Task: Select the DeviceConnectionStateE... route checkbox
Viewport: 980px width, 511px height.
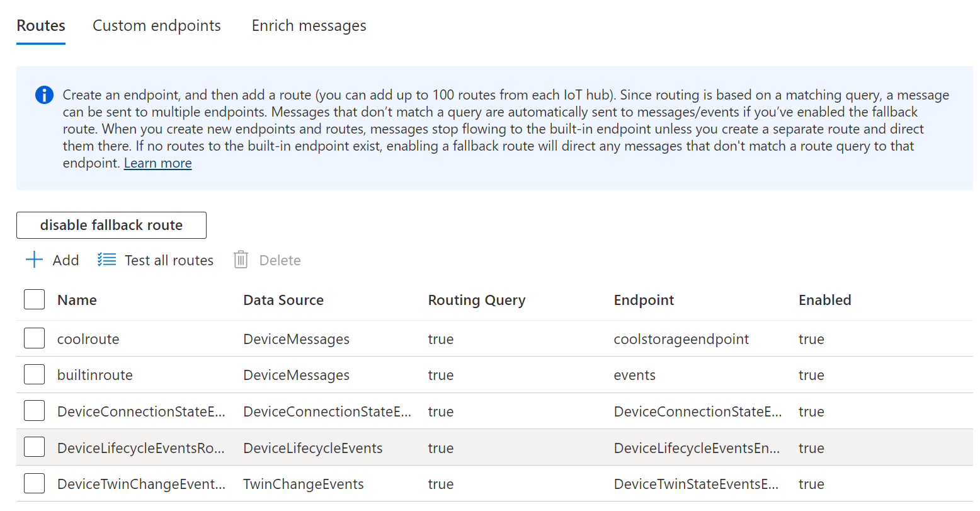Action: (34, 411)
